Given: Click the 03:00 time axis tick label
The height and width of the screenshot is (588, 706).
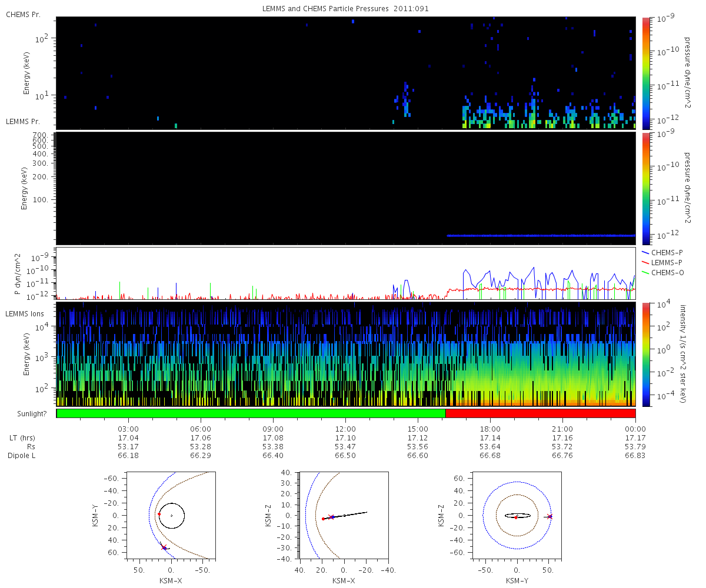Looking at the screenshot, I should [x=128, y=429].
